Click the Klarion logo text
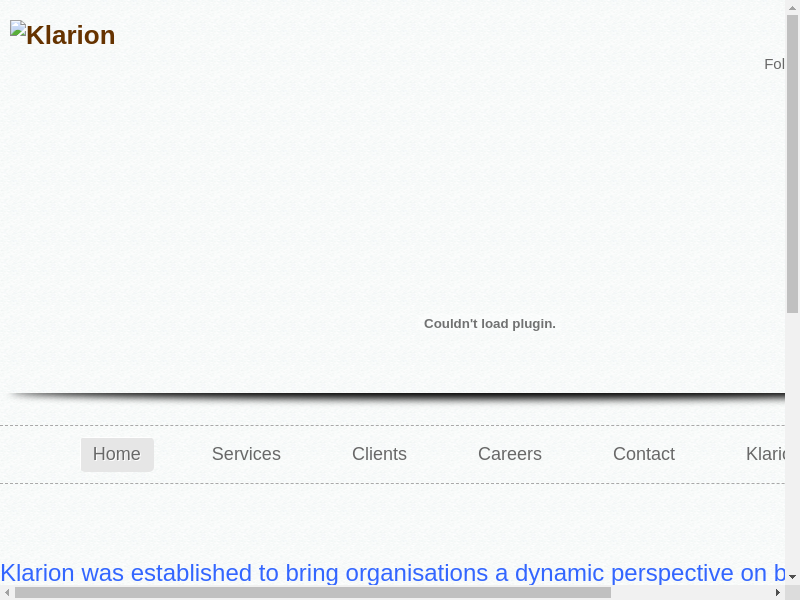 pos(71,36)
